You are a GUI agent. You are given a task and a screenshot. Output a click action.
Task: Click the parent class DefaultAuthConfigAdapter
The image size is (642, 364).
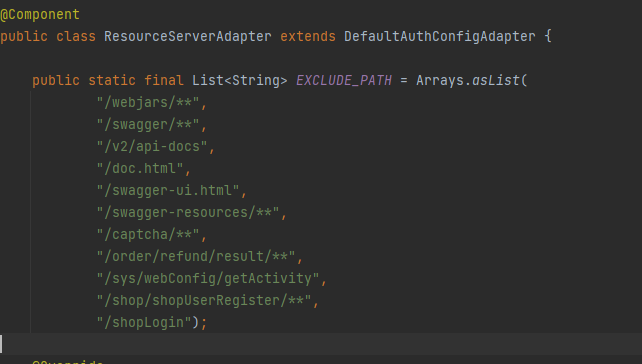[440, 36]
